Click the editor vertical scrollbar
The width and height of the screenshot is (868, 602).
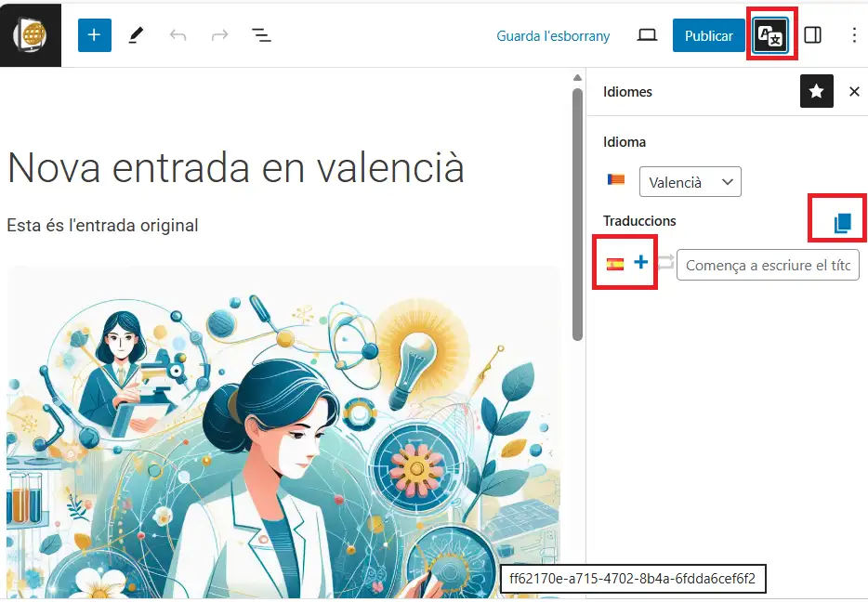coord(578,214)
